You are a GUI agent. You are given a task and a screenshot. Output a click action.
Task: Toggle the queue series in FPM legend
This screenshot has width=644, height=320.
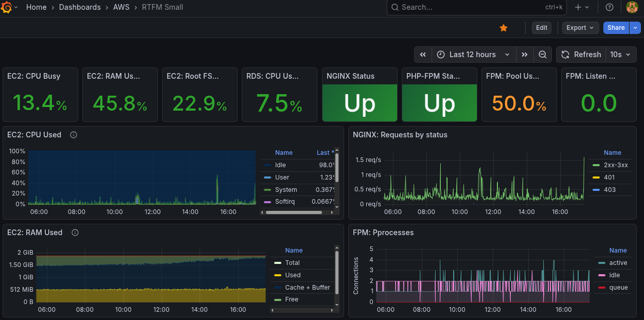618,288
